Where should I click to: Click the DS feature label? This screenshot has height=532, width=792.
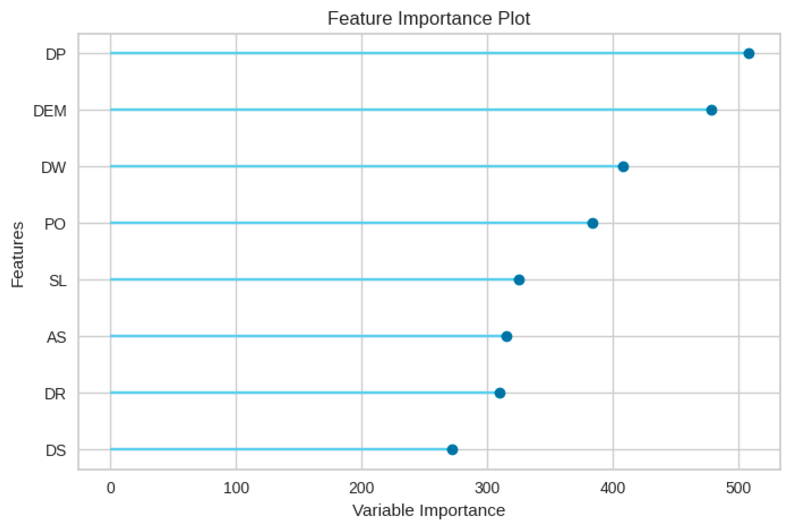click(x=56, y=451)
